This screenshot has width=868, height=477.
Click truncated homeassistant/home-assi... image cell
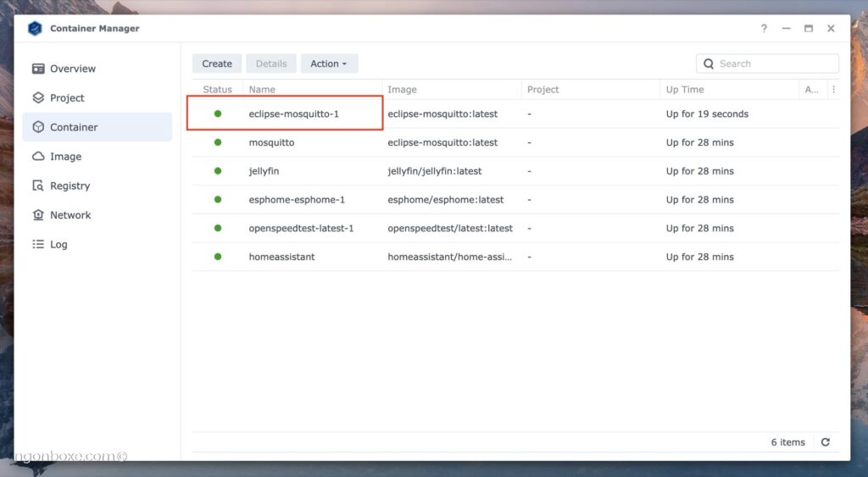coord(449,257)
